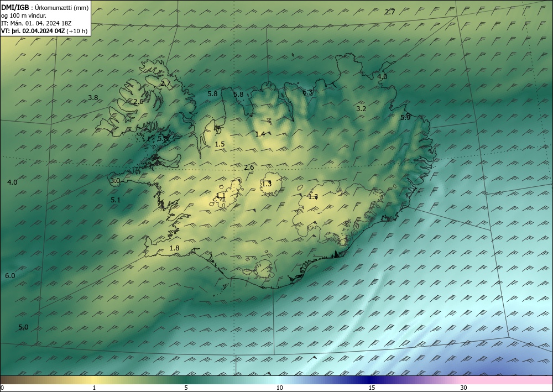Screen dimensions: 553x392
Task: Select the 'og 100 m vindur.' line
Action: click(24, 15)
